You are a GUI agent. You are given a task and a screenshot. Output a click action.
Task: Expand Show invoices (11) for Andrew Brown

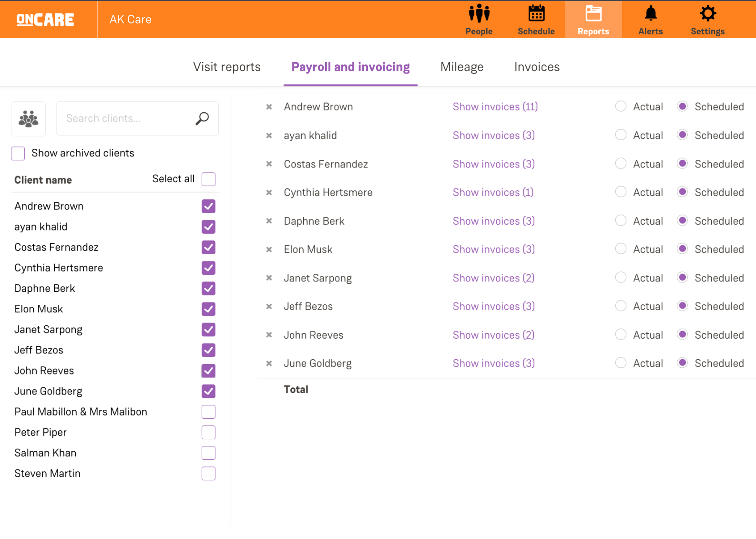[495, 107]
